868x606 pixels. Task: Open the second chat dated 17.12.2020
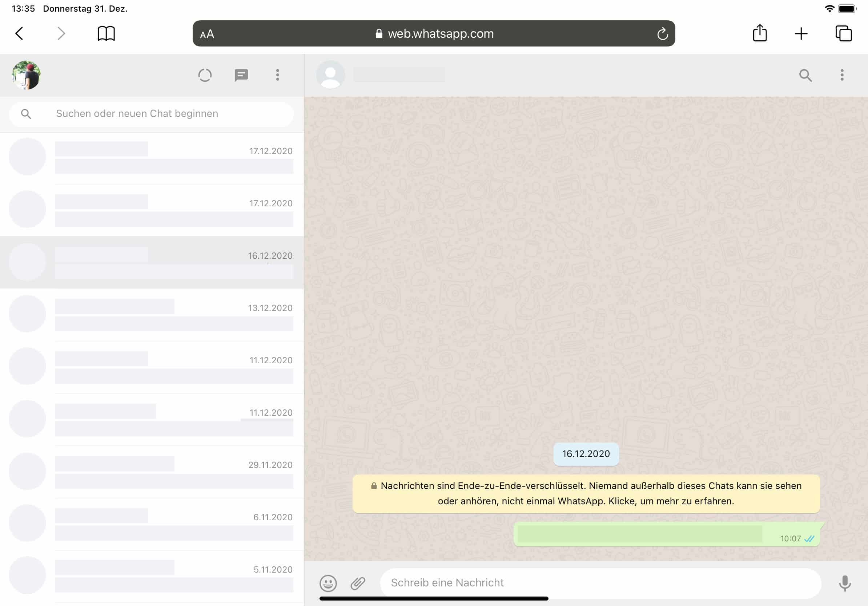tap(152, 210)
